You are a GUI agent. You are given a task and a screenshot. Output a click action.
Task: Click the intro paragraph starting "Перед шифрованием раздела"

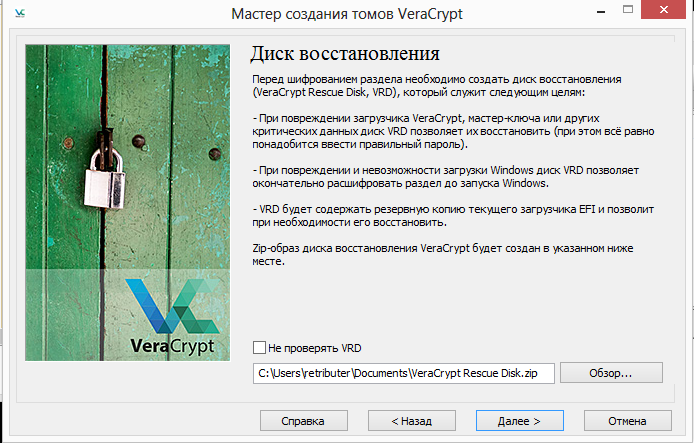(x=435, y=85)
